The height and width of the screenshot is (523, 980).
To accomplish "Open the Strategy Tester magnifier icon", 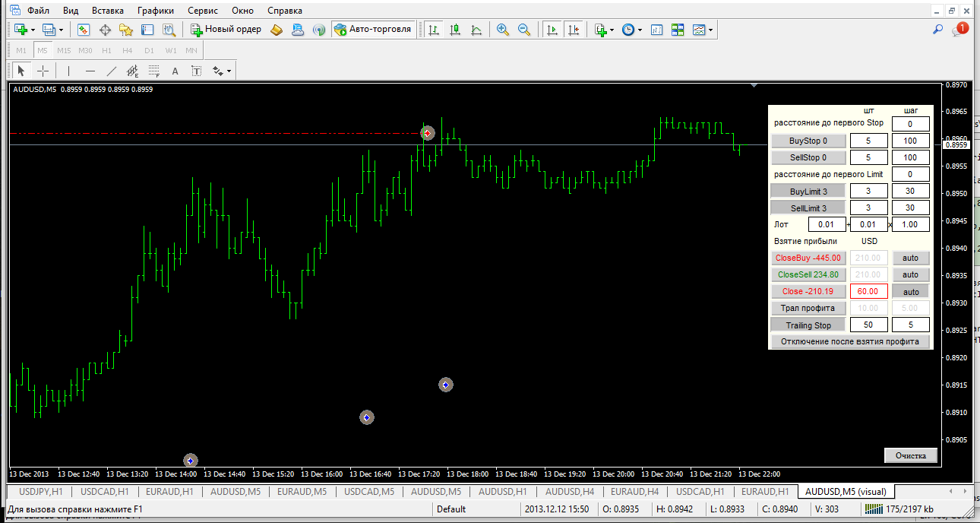I will pyautogui.click(x=169, y=30).
